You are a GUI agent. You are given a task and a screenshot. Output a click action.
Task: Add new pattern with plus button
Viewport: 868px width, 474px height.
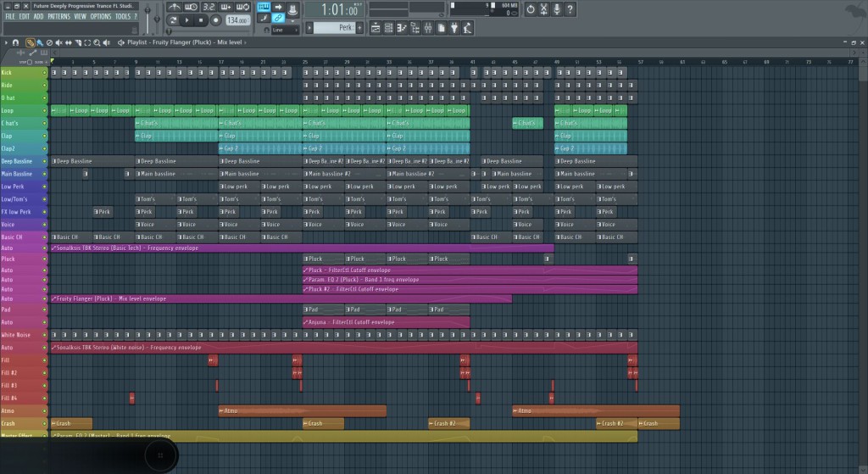[x=359, y=28]
